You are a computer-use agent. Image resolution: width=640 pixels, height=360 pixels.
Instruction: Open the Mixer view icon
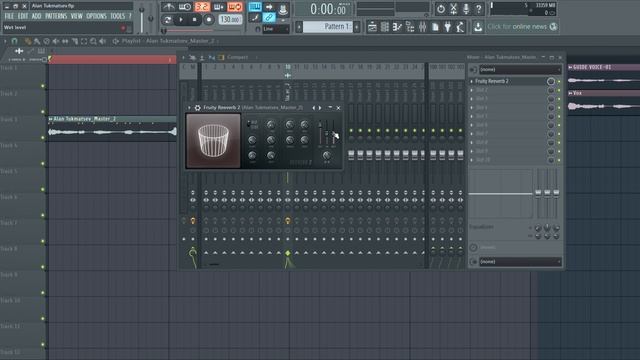pos(422,27)
